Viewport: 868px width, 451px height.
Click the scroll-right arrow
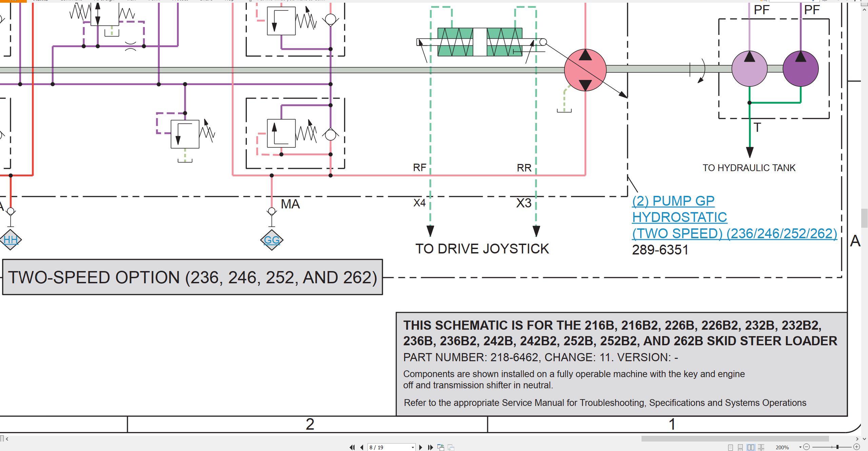pos(857,438)
